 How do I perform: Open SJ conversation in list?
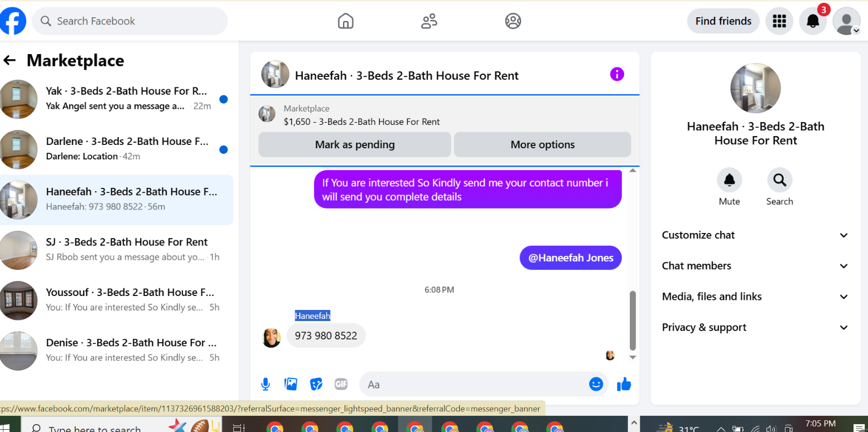[117, 250]
